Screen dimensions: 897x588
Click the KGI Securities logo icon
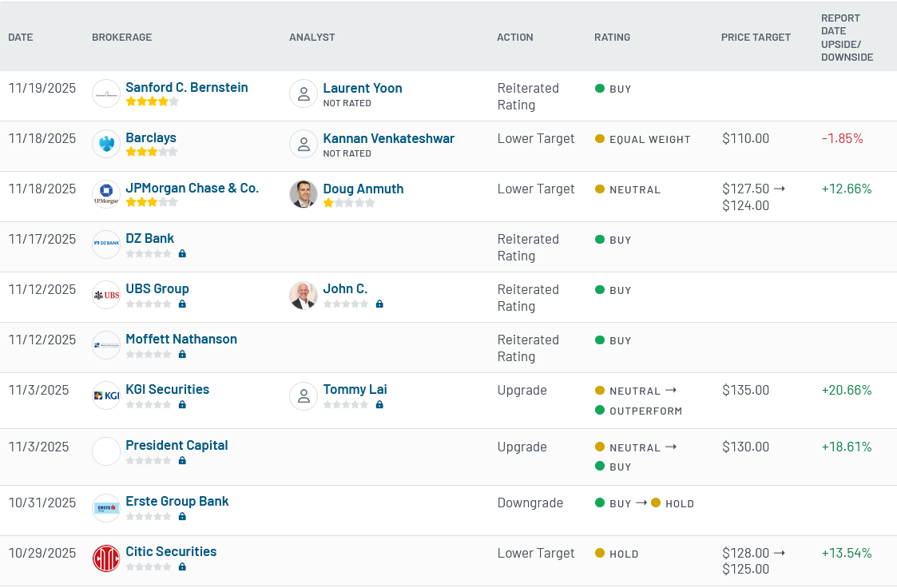pos(105,395)
